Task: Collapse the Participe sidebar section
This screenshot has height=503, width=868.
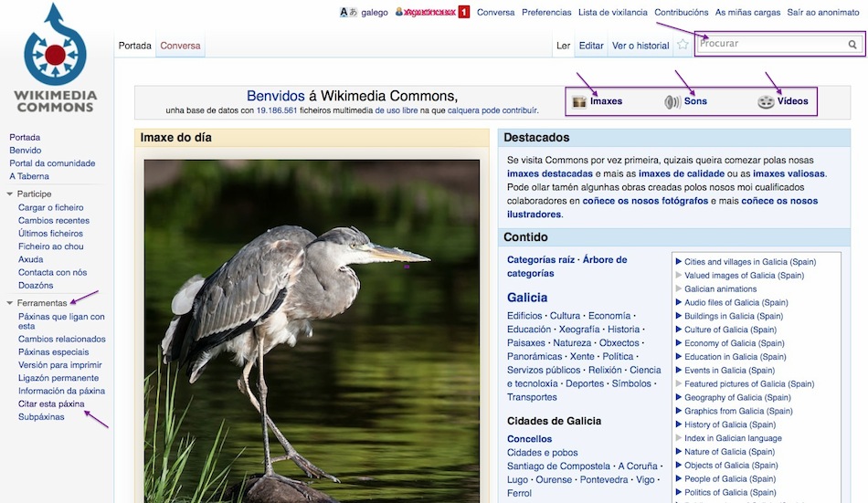Action: (10, 194)
